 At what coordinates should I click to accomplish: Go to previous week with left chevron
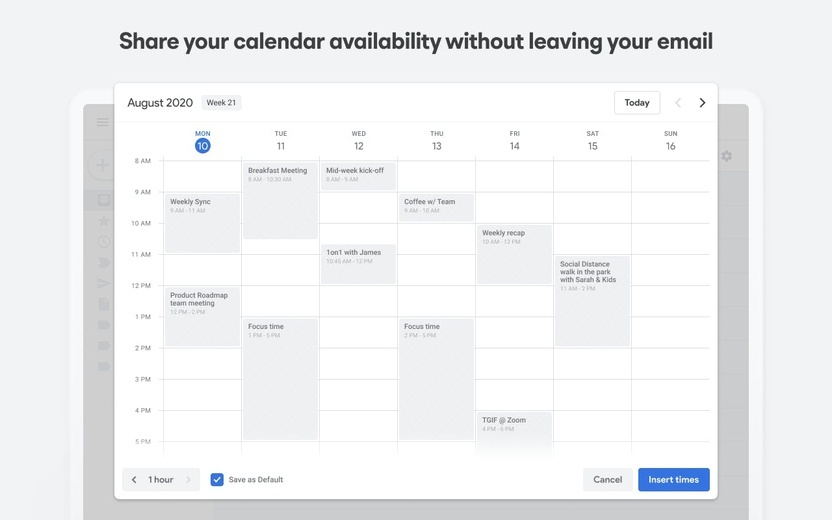[x=678, y=103]
